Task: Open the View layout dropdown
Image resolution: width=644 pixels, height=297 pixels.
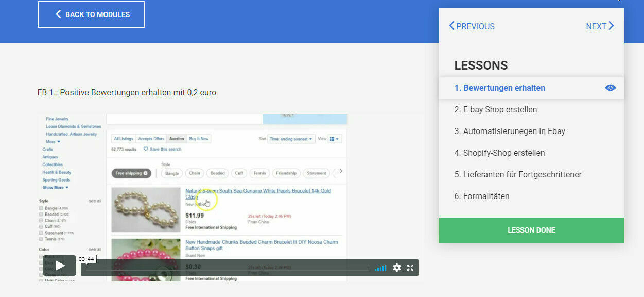Action: coord(335,139)
